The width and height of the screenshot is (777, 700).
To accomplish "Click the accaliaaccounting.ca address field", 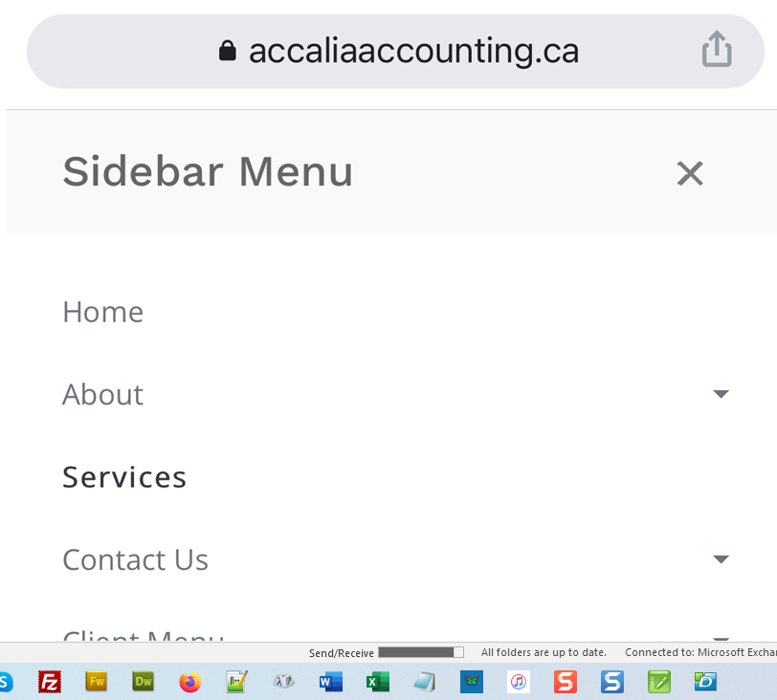I will pyautogui.click(x=413, y=51).
